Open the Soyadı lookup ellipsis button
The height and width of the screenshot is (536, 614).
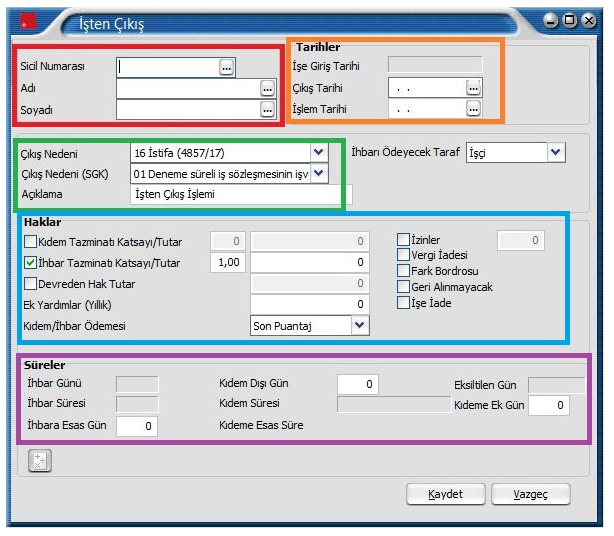(267, 110)
